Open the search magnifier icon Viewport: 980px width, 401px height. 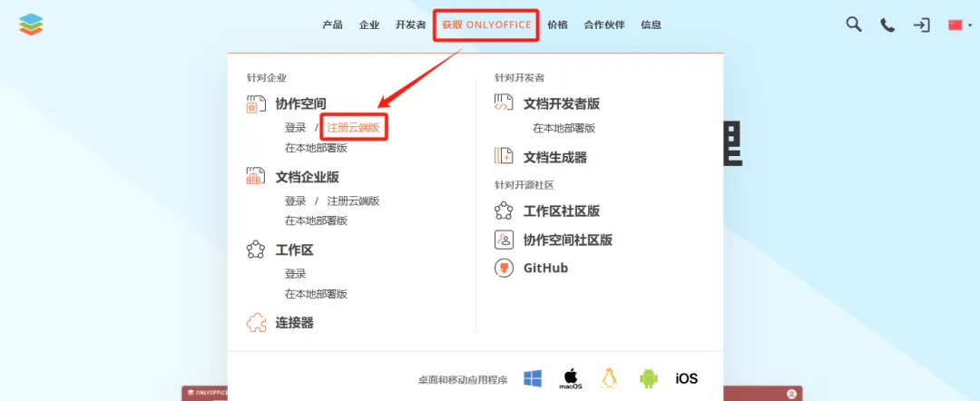(x=854, y=24)
